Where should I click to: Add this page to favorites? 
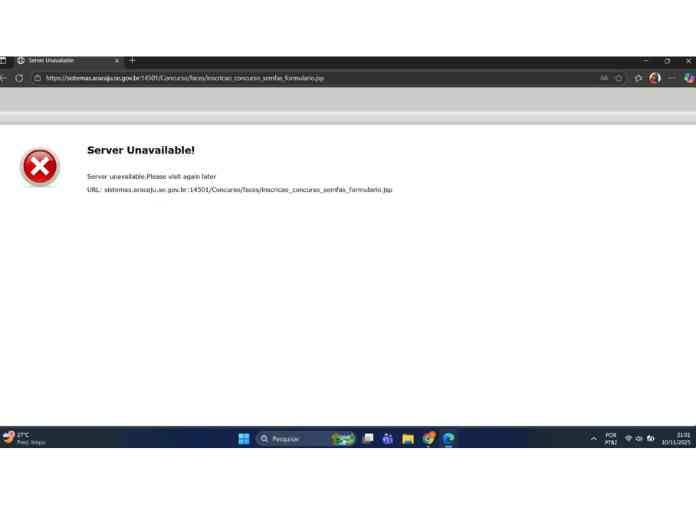click(619, 78)
